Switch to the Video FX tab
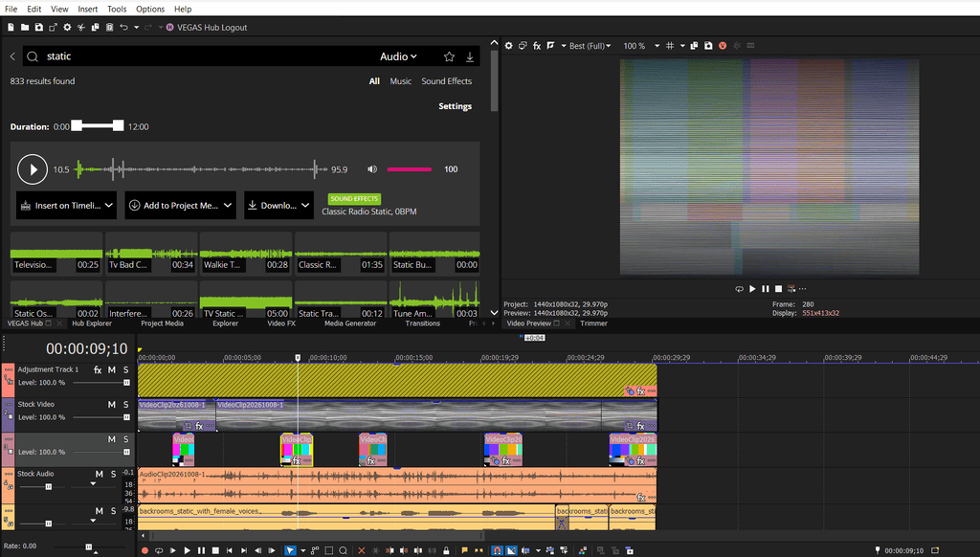980x557 pixels. tap(281, 323)
